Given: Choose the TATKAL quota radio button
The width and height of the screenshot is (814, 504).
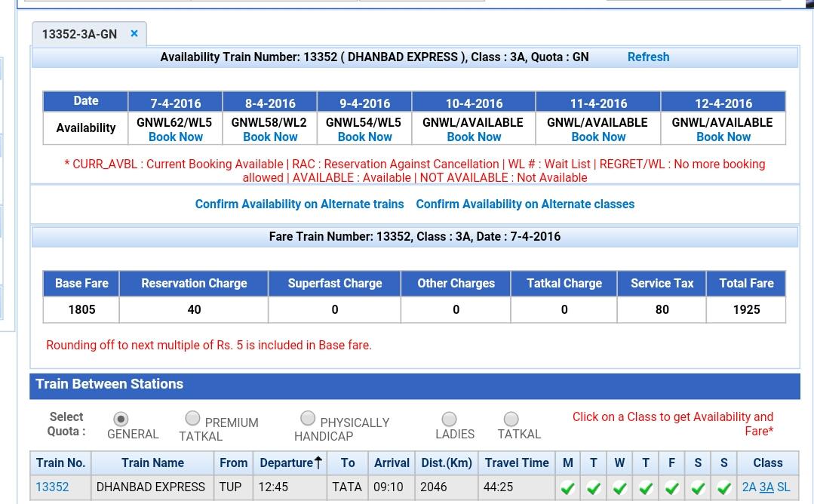Looking at the screenshot, I should (511, 419).
